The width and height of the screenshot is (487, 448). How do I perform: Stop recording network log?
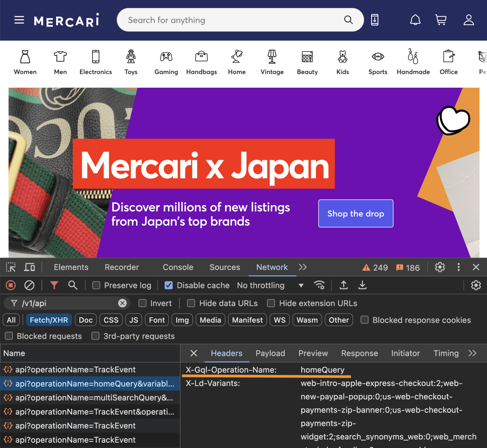11,285
